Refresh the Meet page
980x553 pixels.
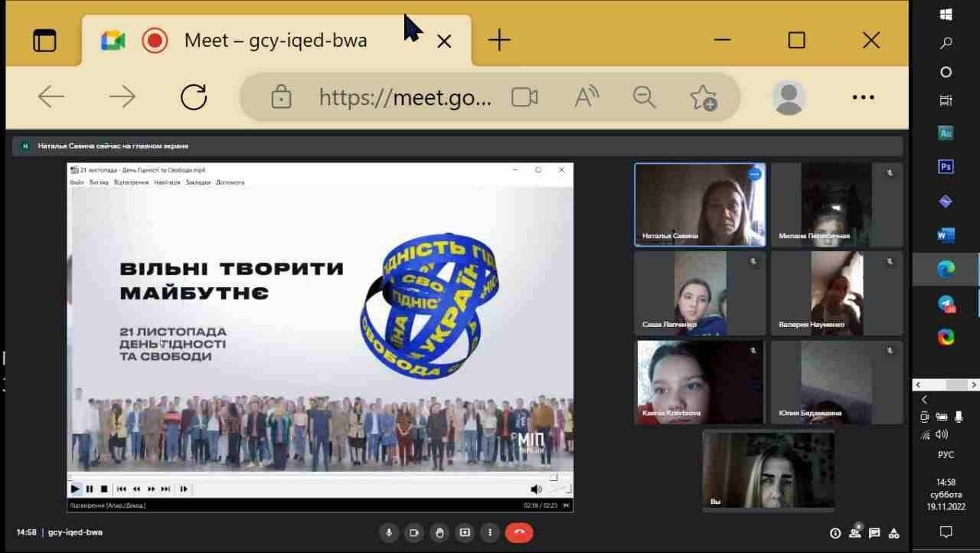point(194,97)
